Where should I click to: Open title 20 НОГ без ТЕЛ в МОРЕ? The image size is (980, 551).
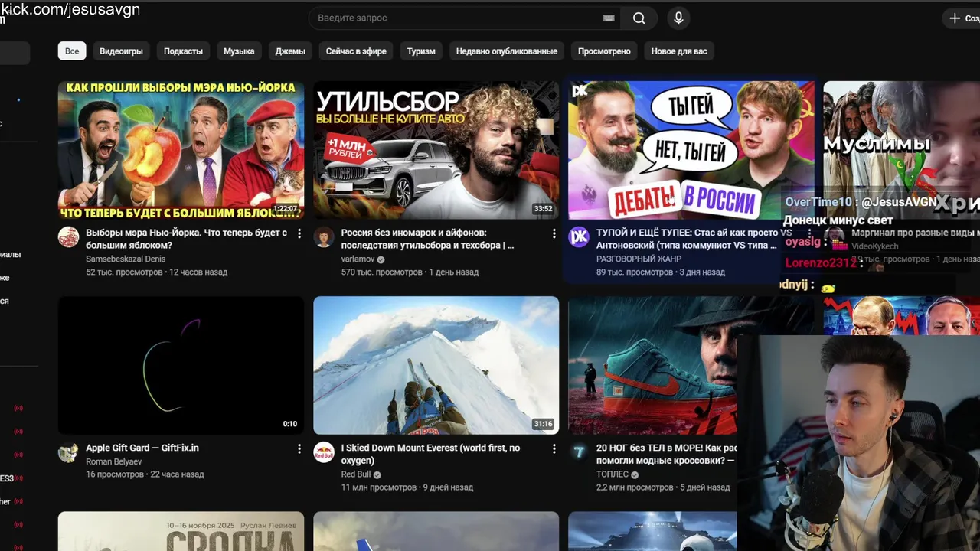coord(666,454)
